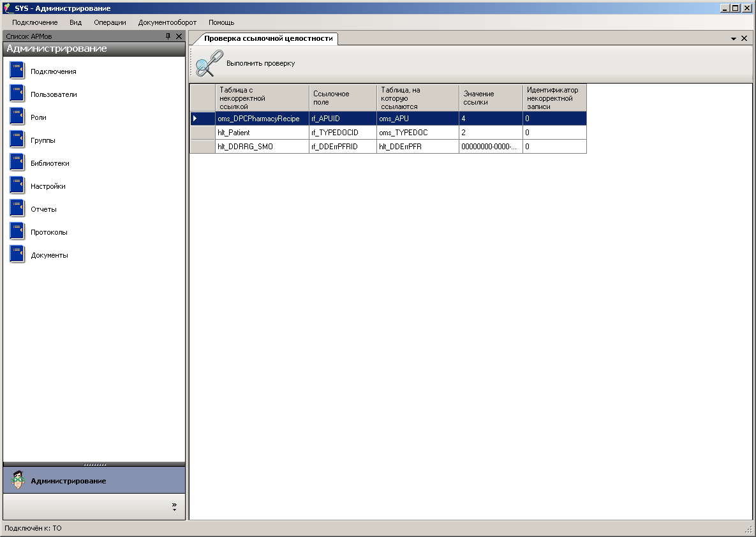756x537 pixels.
Task: Click Выполнить проверку button
Action: click(246, 63)
